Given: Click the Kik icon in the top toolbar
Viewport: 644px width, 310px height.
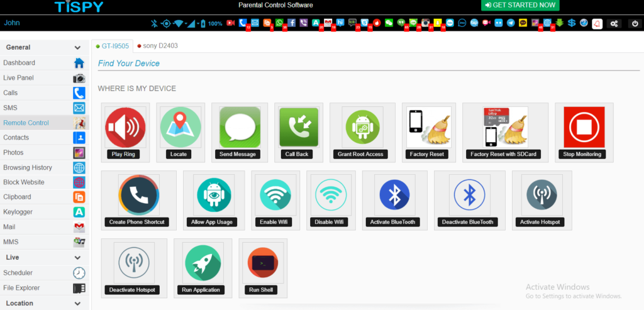Looking at the screenshot, I should click(x=352, y=23).
